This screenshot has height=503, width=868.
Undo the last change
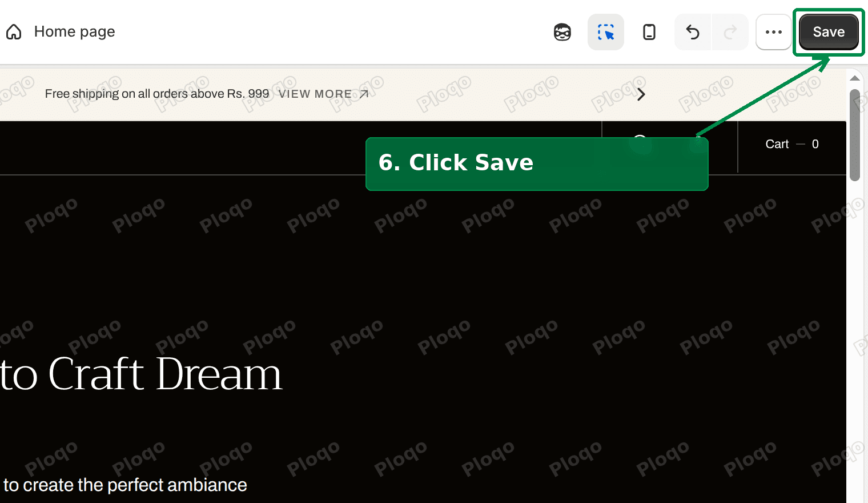(693, 32)
